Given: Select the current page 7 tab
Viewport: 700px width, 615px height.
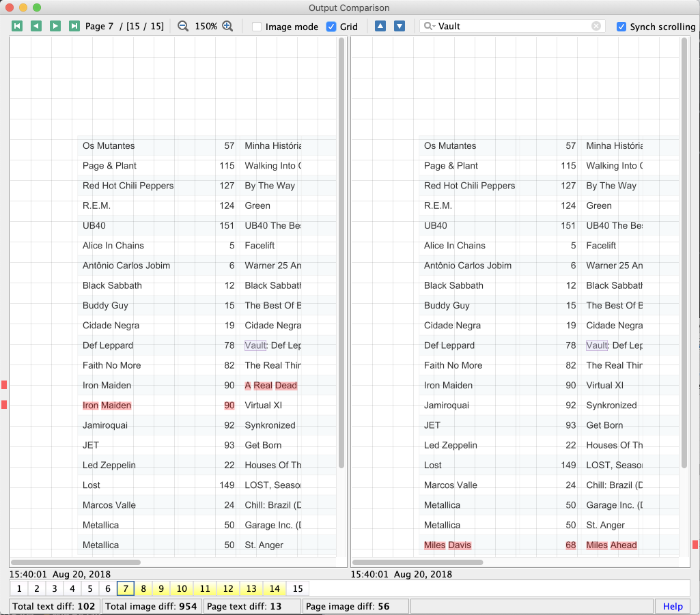Looking at the screenshot, I should (x=126, y=588).
